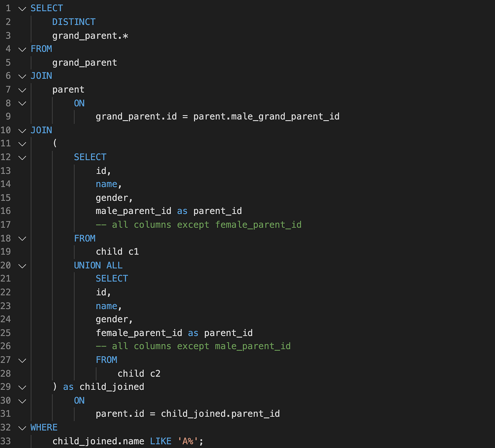The height and width of the screenshot is (448, 495).
Task: Collapse the subquery parenthesis fold on line 11
Action: pos(22,144)
